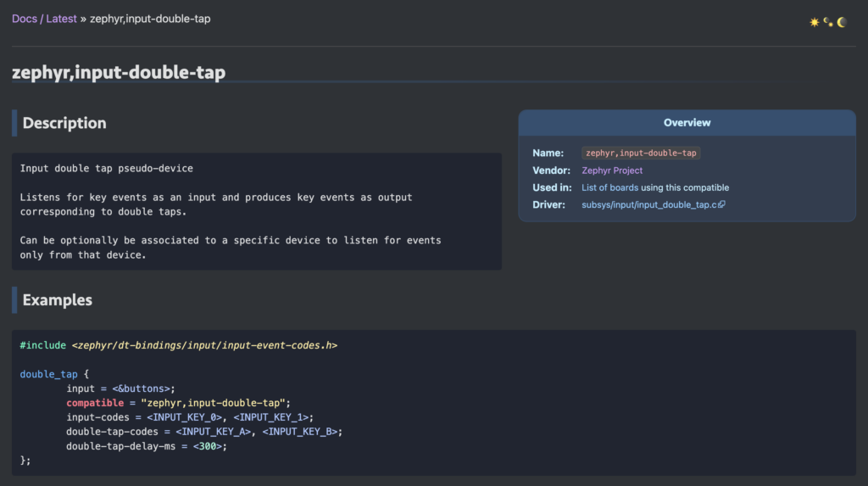Click the zephyr,input-double-tap page title
The width and height of the screenshot is (868, 486).
click(x=119, y=72)
